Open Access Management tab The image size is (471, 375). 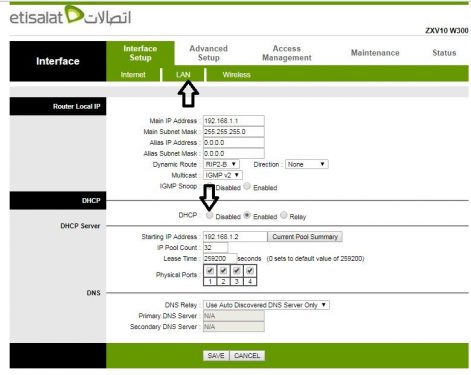[x=287, y=53]
